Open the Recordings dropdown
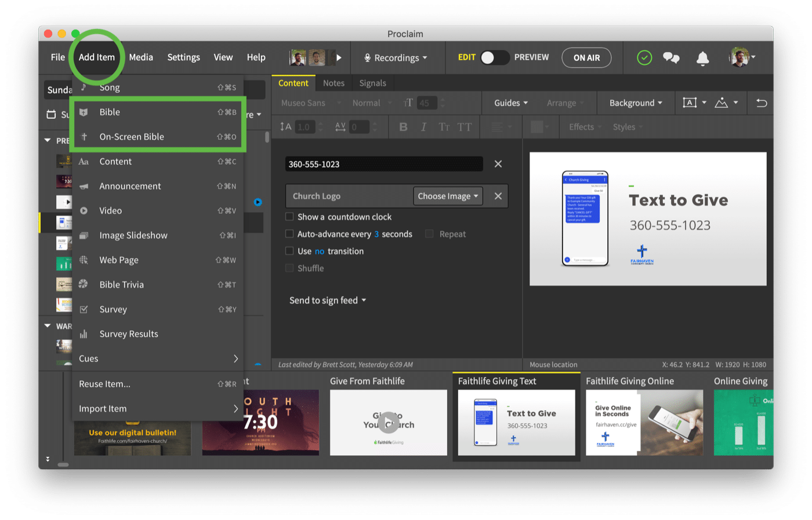The image size is (812, 520). click(396, 58)
